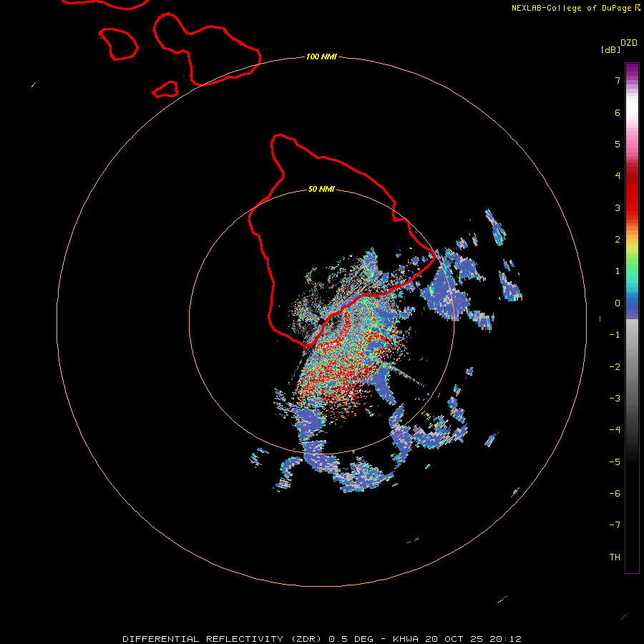The height and width of the screenshot is (644, 644).
Task: Click the -2 value on color scale
Action: tap(615, 367)
